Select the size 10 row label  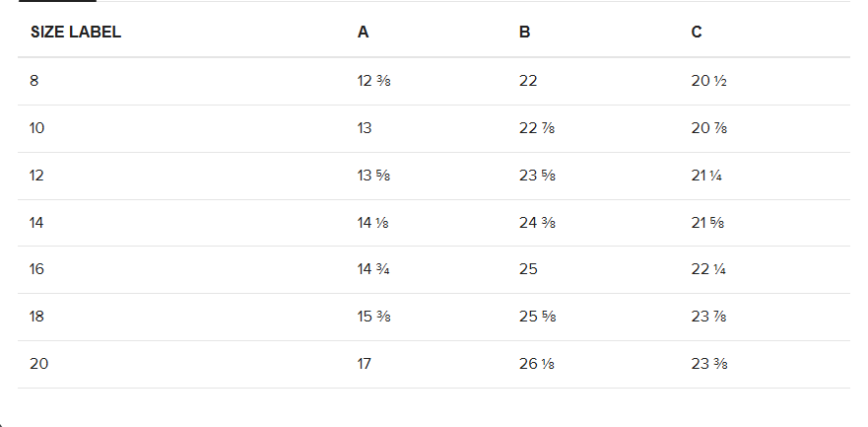pos(37,128)
